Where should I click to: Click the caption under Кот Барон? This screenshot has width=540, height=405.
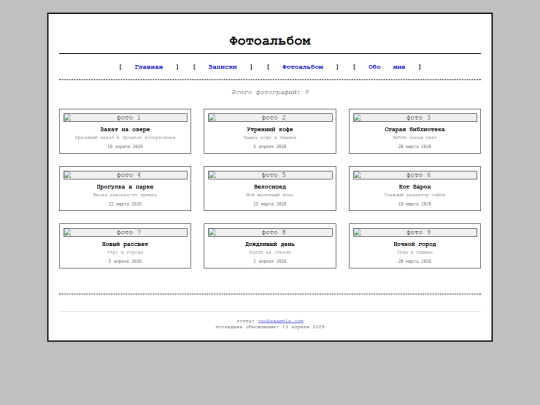415,195
